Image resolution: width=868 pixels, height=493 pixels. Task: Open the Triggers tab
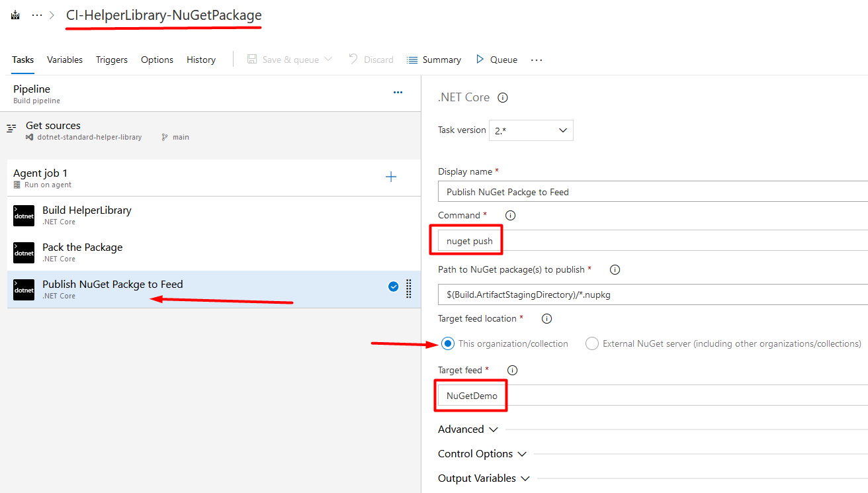pyautogui.click(x=112, y=60)
